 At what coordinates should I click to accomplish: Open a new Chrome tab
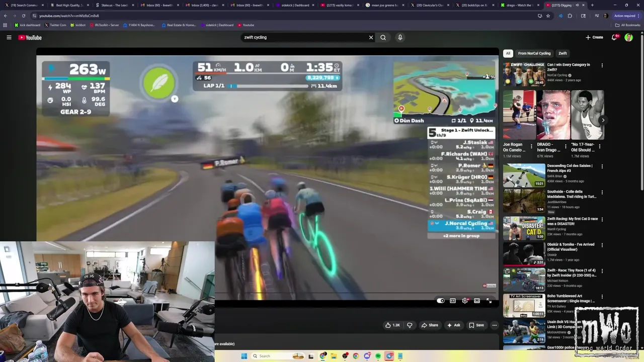click(592, 5)
